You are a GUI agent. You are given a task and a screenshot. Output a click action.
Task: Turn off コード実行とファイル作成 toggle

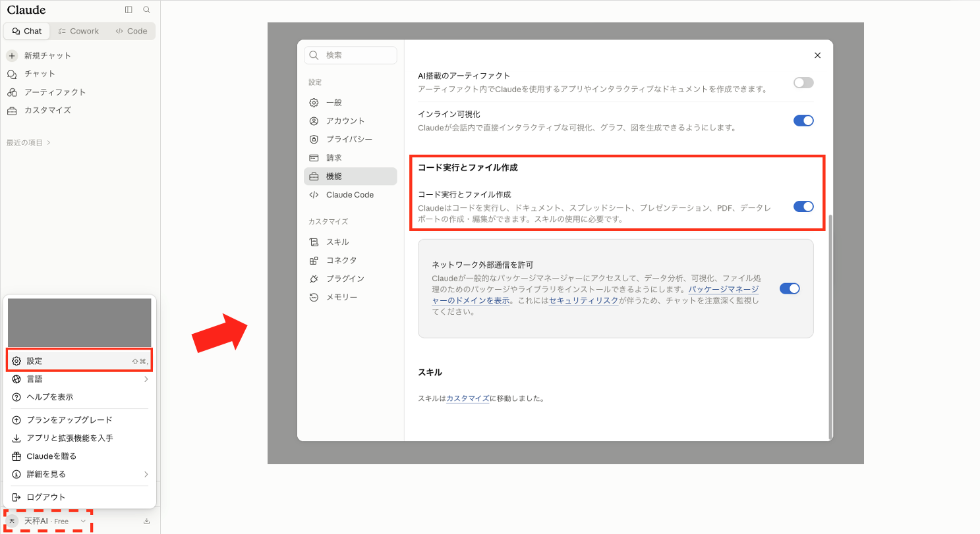[803, 207]
